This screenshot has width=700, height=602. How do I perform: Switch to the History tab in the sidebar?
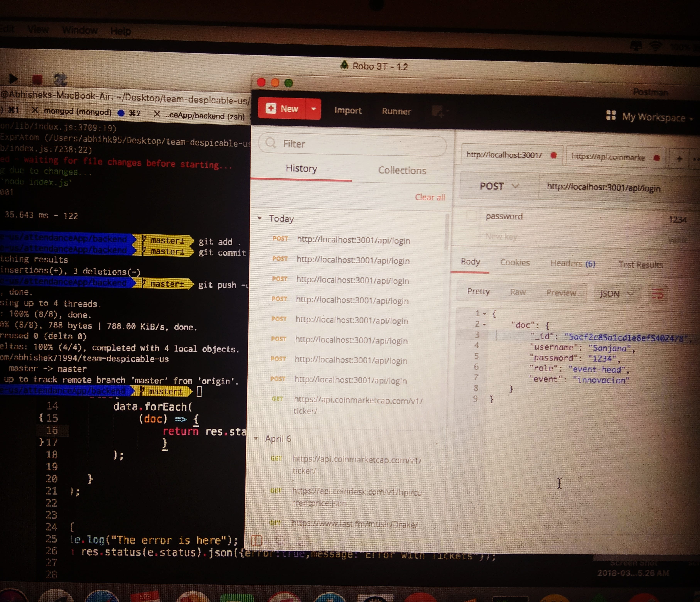point(301,168)
